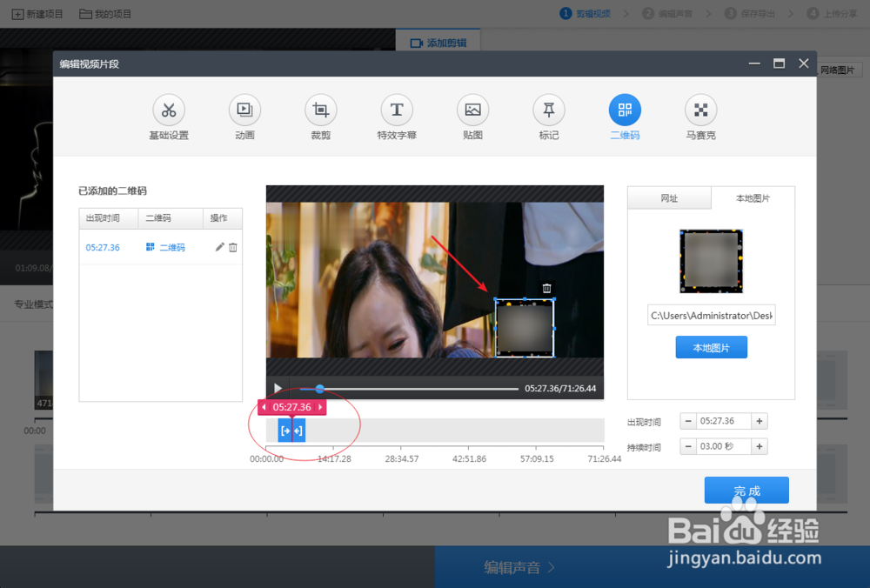Go to step 3 保存导出

[750, 13]
